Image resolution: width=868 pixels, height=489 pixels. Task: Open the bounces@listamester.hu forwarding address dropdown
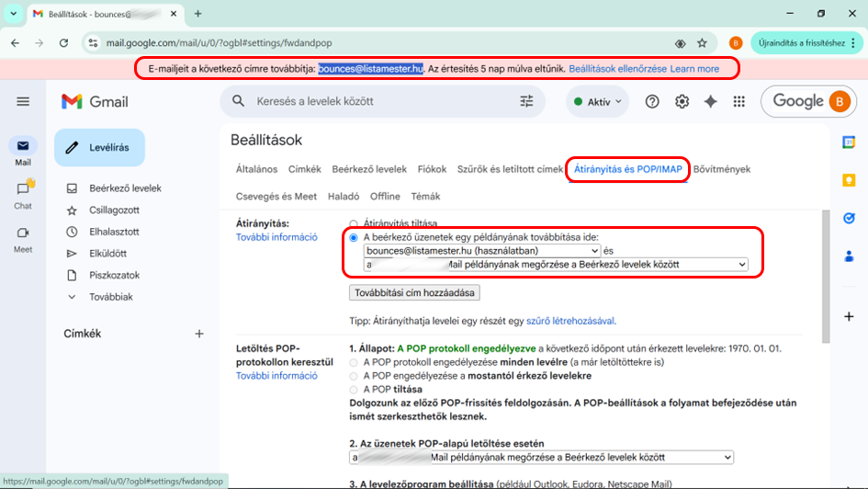pos(482,250)
